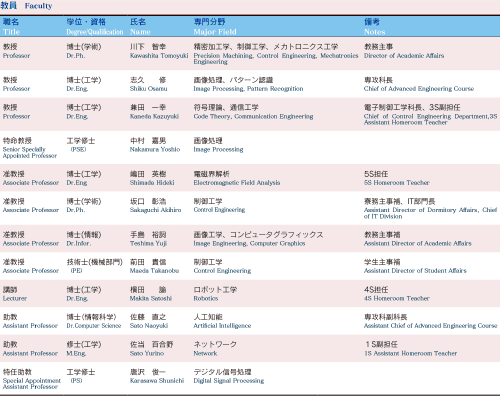Viewport: 500px width, 396px height.
Task: Click the name Sakaguchi Akihiro
Action: pos(156,210)
